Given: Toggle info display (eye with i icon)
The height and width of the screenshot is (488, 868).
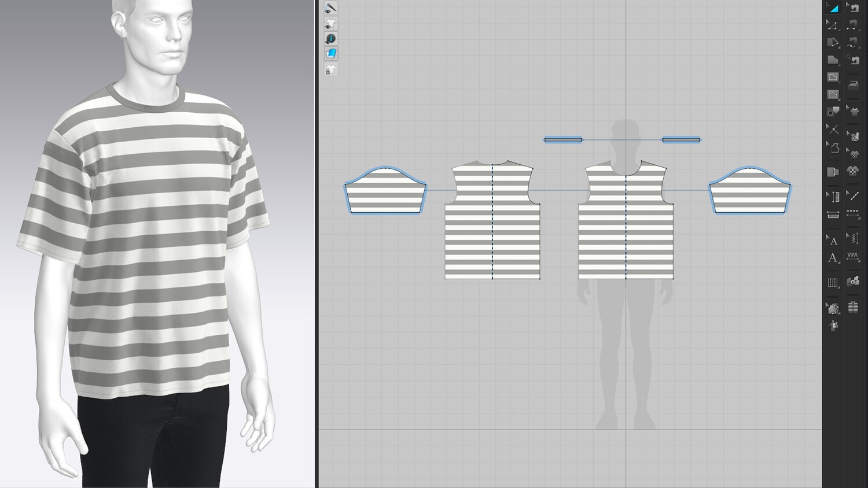Looking at the screenshot, I should pyautogui.click(x=330, y=39).
